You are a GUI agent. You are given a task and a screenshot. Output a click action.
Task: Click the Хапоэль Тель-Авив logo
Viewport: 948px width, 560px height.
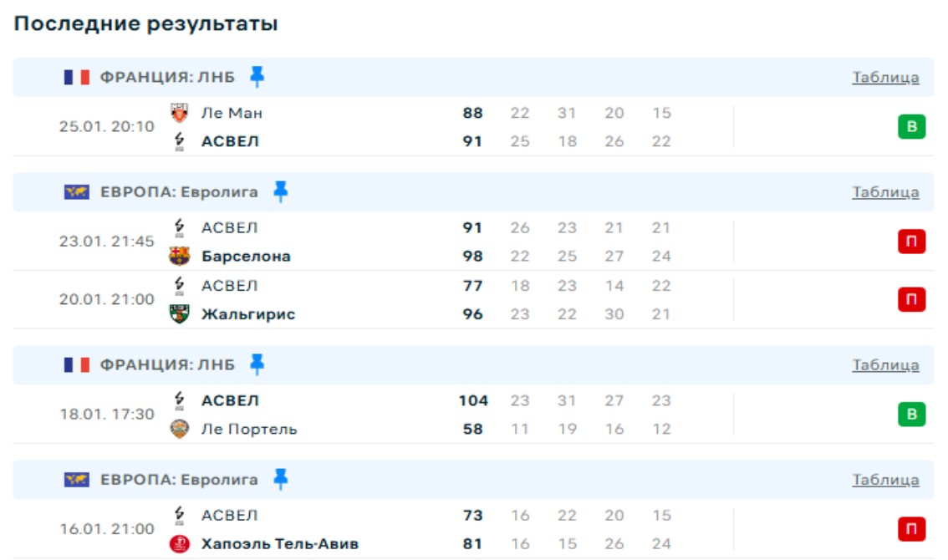pos(180,544)
